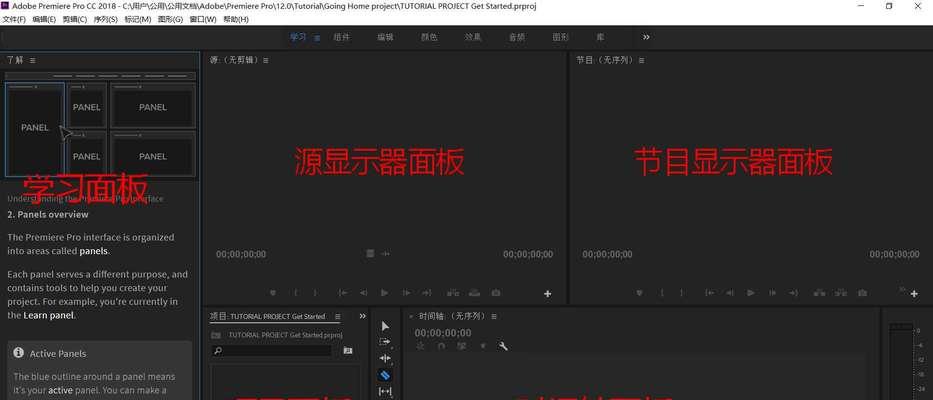Toggle insert sequences as nests button

(421, 346)
